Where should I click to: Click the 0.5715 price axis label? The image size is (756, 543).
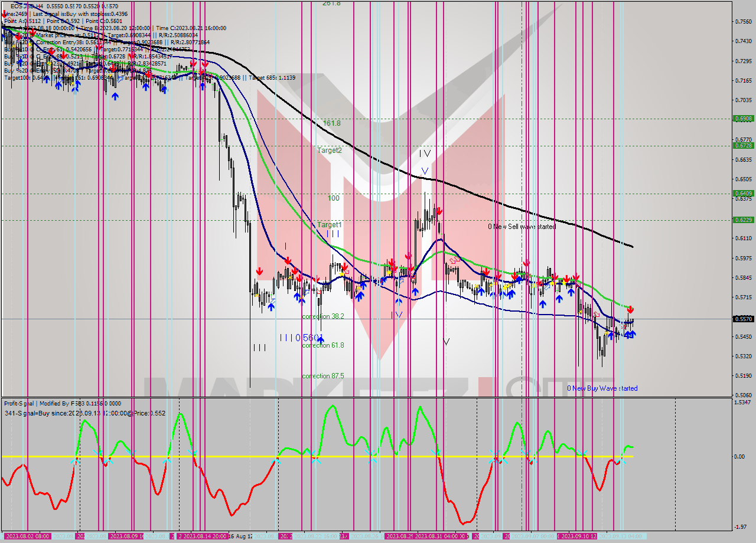point(743,297)
